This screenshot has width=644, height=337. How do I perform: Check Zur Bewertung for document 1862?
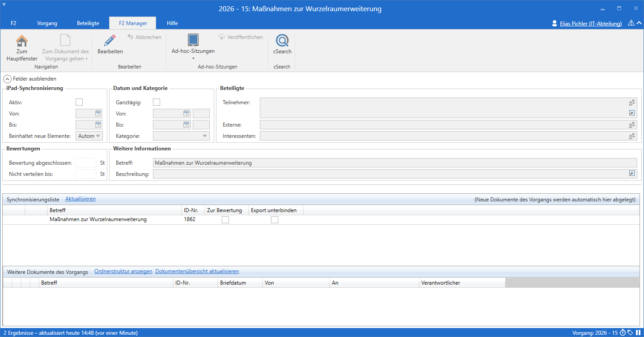(x=225, y=220)
